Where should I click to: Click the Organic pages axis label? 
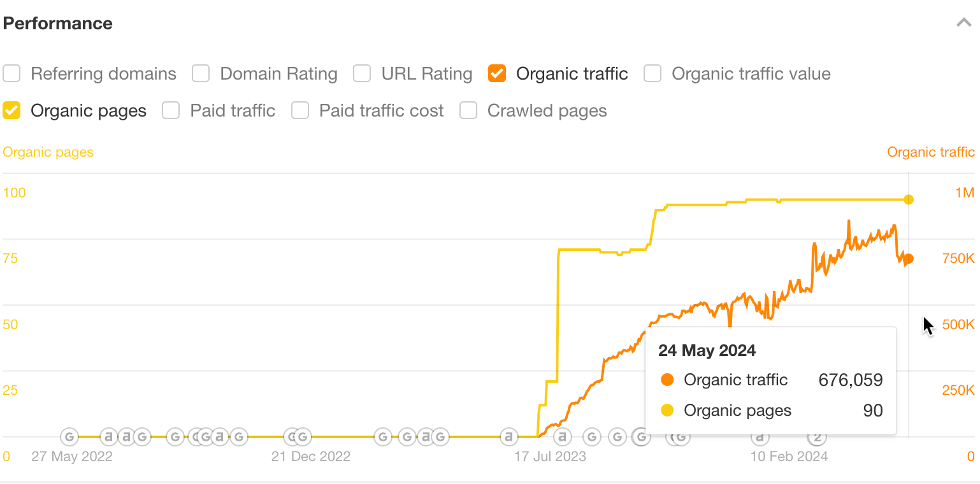tap(48, 152)
